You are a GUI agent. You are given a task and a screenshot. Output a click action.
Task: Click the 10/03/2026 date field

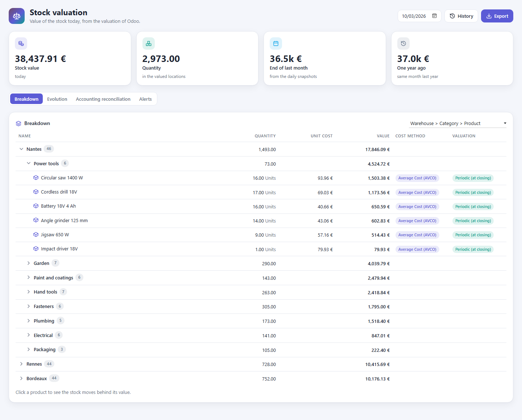click(419, 16)
